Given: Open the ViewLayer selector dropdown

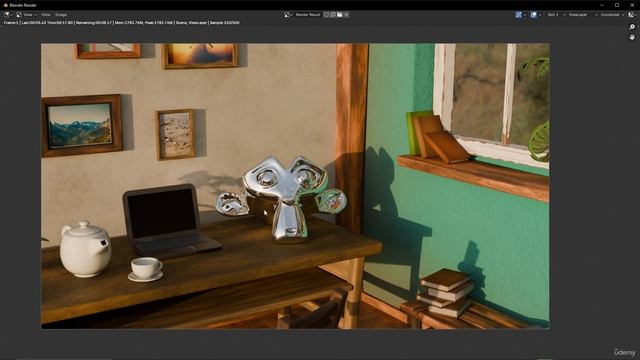Looking at the screenshot, I should [x=583, y=15].
